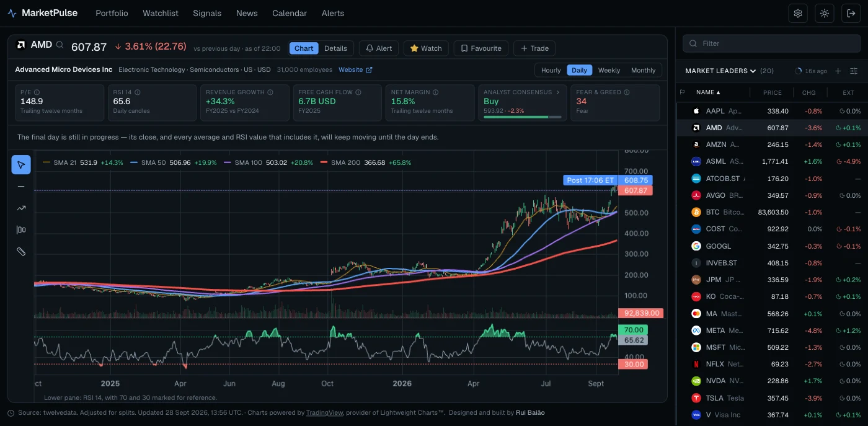Click the NVDA logo icon
This screenshot has height=426, width=868.
point(696,381)
